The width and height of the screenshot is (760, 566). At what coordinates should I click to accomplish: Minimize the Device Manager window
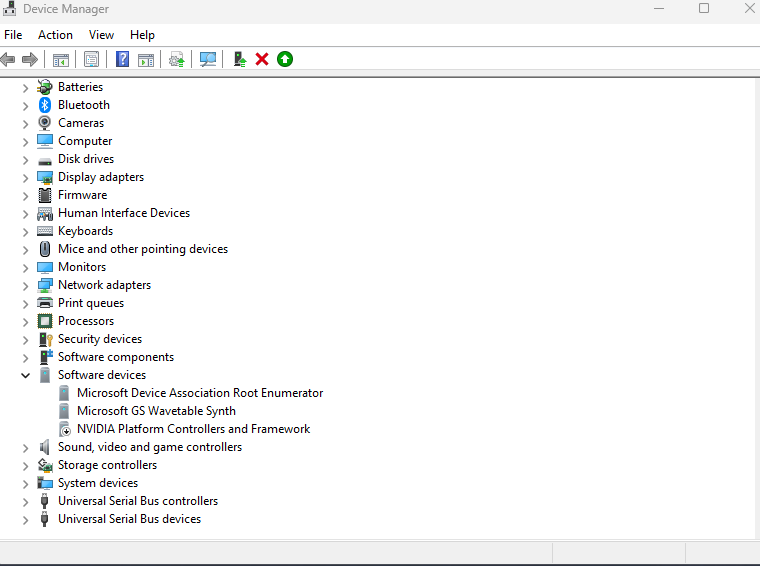pyautogui.click(x=659, y=8)
